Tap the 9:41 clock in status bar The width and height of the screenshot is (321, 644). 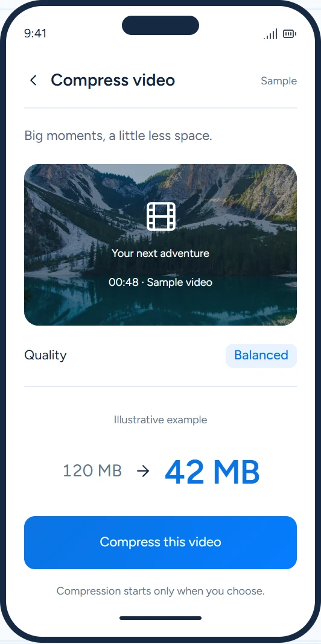pyautogui.click(x=36, y=34)
